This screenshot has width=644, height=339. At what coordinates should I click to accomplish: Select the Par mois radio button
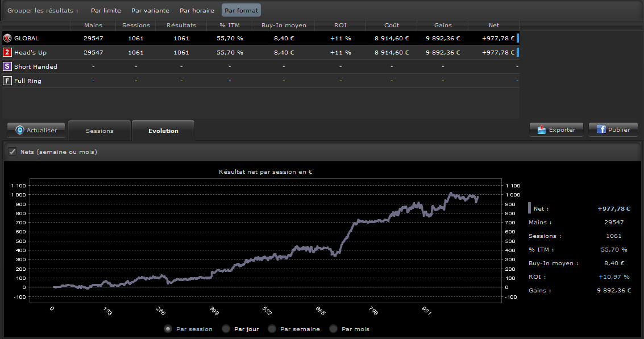pos(334,329)
